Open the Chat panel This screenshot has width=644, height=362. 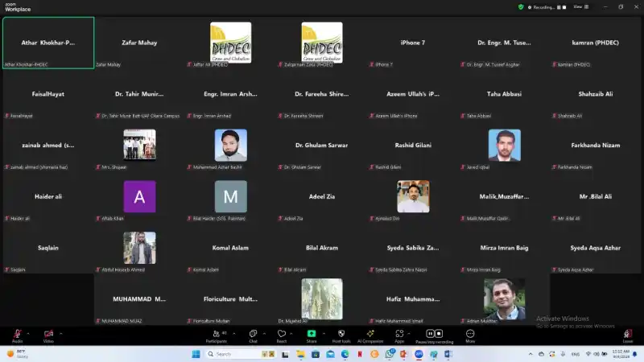pos(252,333)
